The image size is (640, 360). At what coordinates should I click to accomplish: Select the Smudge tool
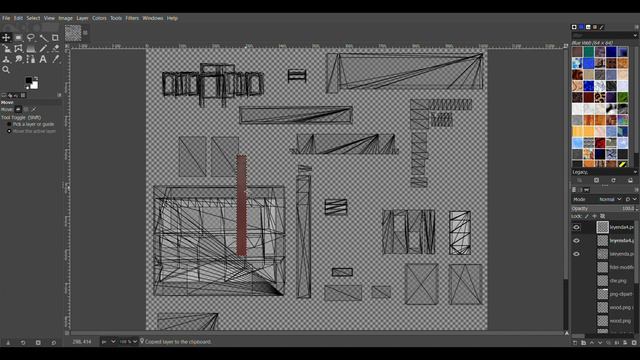(18, 59)
